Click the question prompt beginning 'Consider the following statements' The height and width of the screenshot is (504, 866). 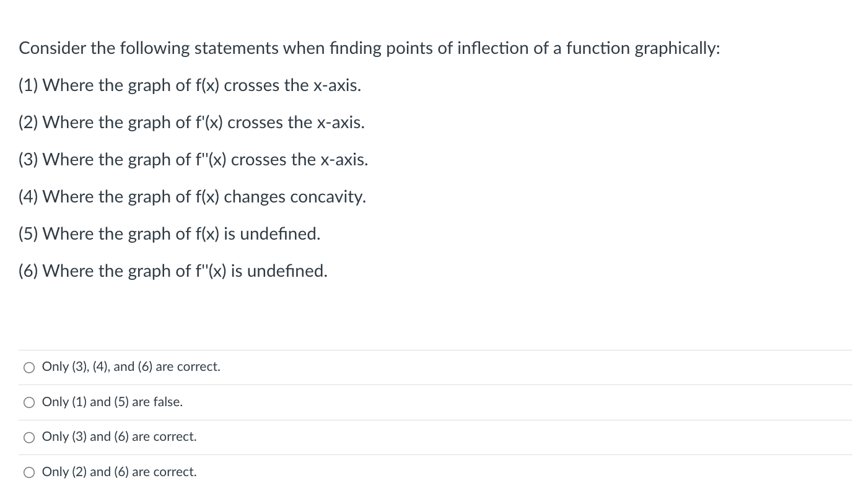(369, 48)
